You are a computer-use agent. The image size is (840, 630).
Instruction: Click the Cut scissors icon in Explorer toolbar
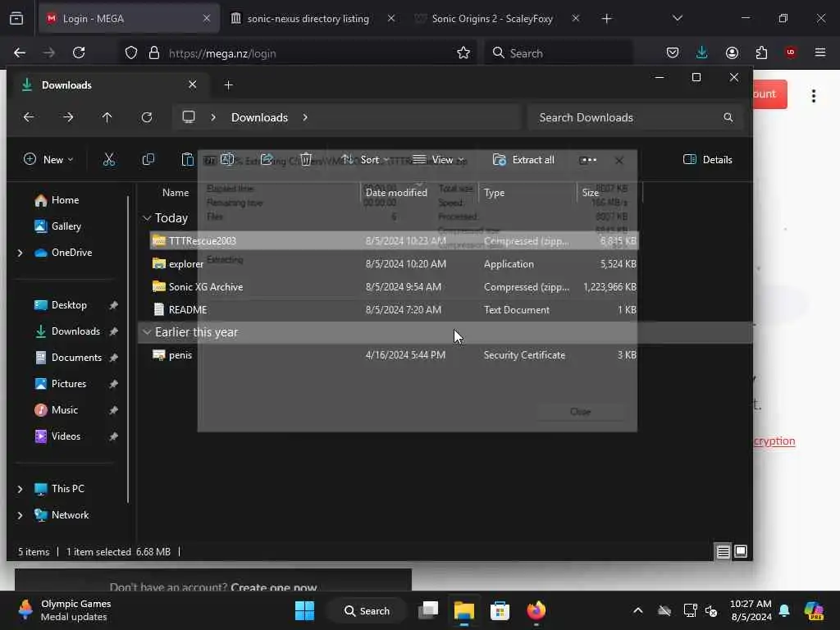pyautogui.click(x=109, y=160)
